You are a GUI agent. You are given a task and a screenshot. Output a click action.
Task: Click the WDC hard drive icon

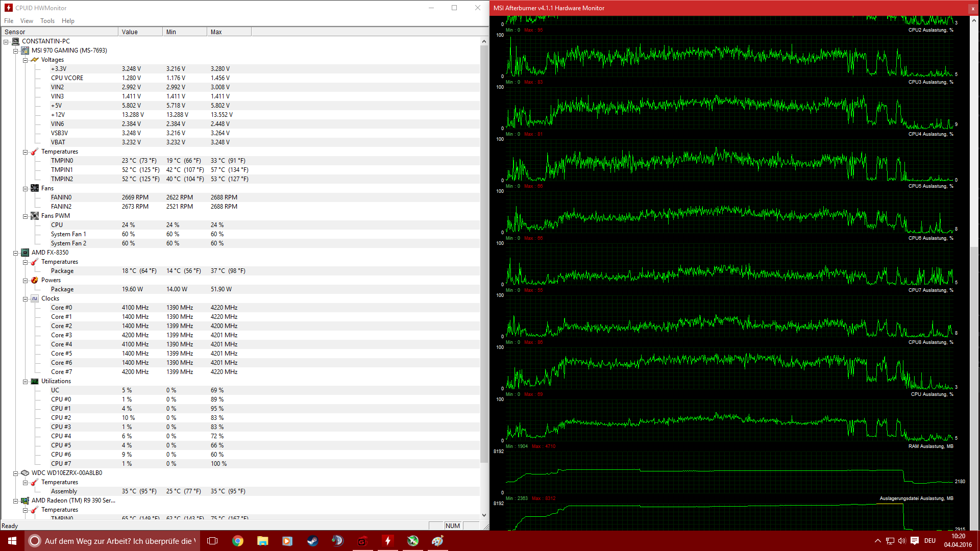[x=25, y=473]
